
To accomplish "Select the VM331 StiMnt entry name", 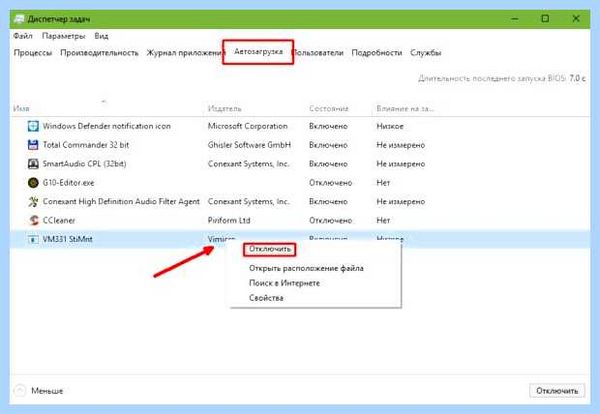I will coord(67,239).
